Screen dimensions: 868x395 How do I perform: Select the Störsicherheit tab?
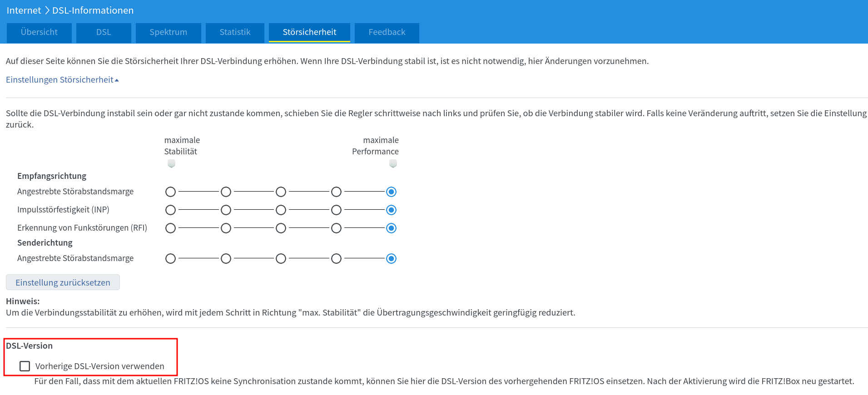click(309, 32)
